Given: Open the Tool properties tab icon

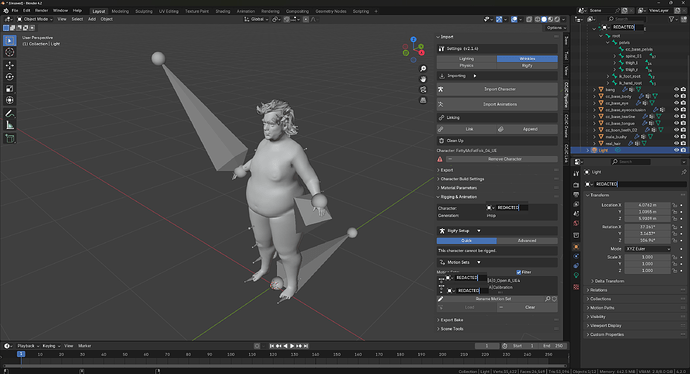Looking at the screenshot, I should (576, 174).
